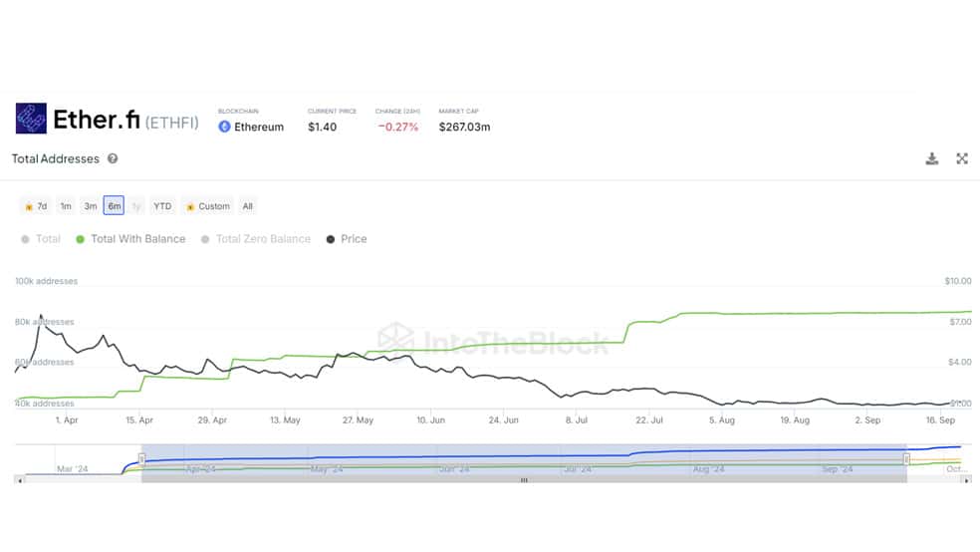Download chart data with the download icon
The image size is (980, 552).
coord(932,158)
